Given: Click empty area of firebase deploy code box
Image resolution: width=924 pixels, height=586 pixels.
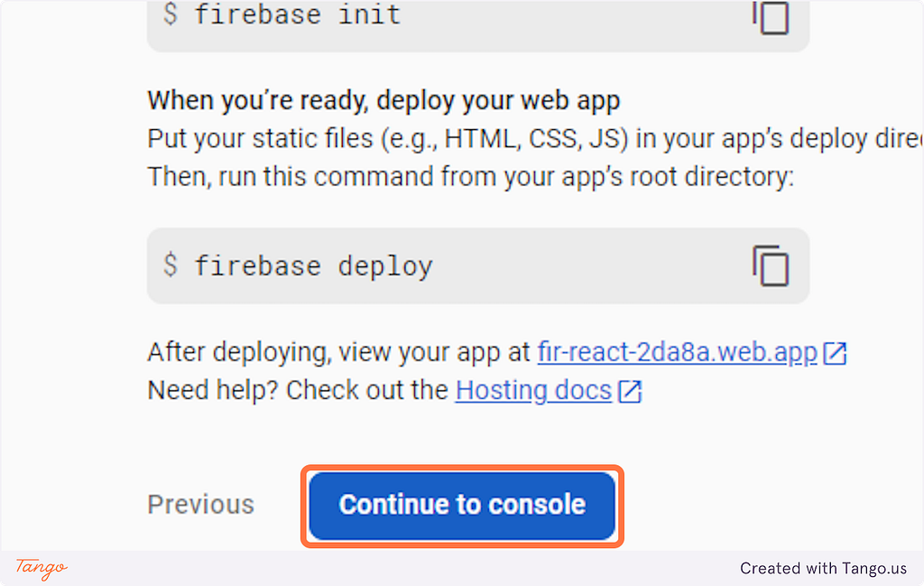Looking at the screenshot, I should [x=589, y=265].
